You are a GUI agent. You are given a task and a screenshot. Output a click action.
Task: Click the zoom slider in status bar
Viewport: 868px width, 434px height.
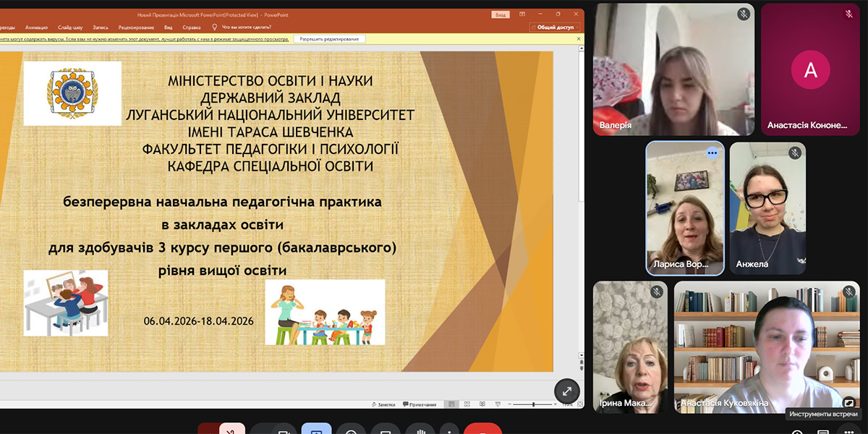click(x=534, y=404)
